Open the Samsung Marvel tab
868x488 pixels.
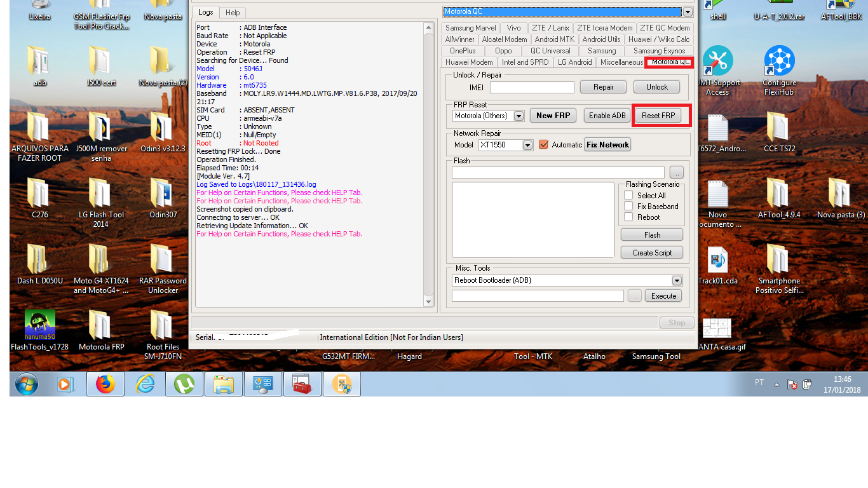(x=470, y=28)
